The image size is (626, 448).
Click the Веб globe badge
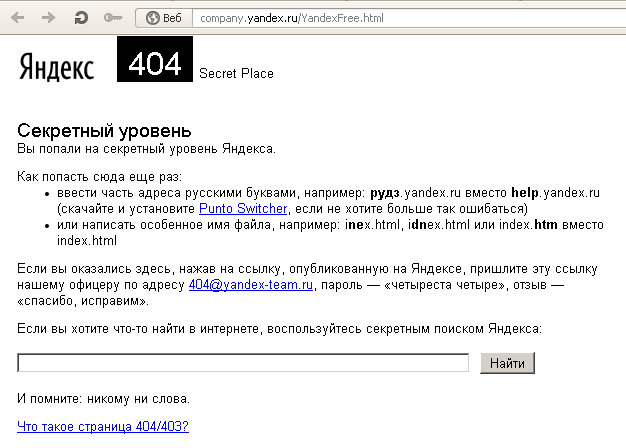(x=164, y=18)
